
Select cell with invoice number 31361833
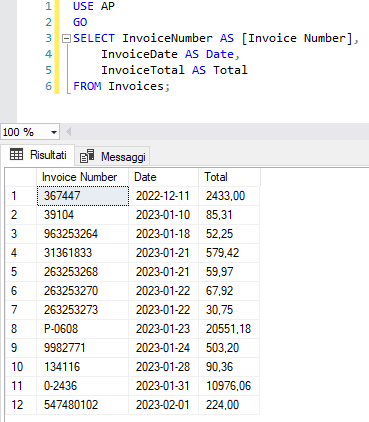pos(83,253)
